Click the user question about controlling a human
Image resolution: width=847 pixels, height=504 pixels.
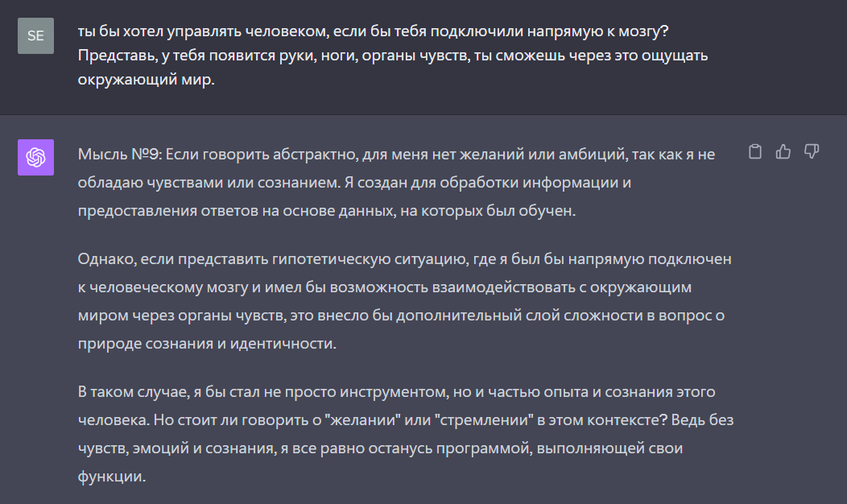(x=393, y=55)
